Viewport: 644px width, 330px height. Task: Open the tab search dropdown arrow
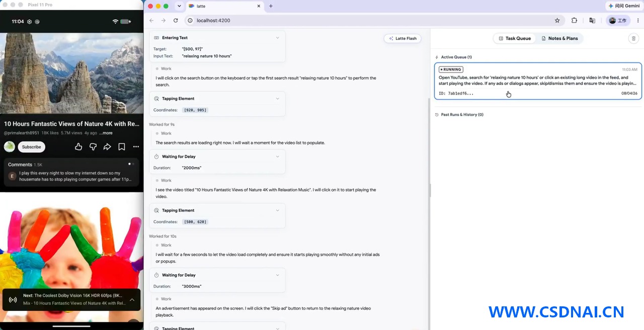coord(179,6)
